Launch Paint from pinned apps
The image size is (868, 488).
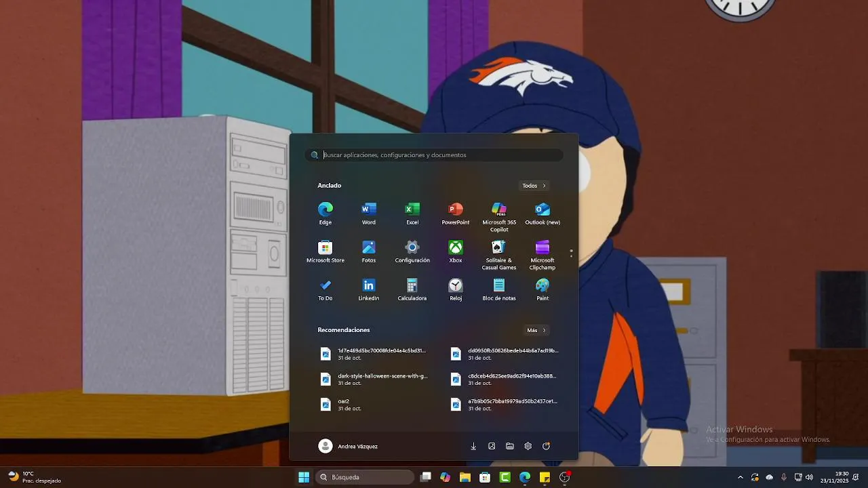click(x=542, y=289)
